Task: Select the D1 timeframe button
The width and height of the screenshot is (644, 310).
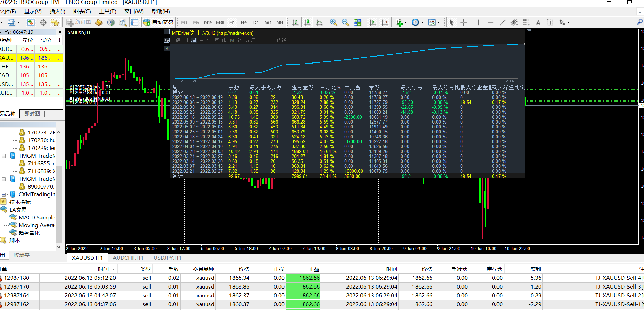Action: click(x=256, y=22)
